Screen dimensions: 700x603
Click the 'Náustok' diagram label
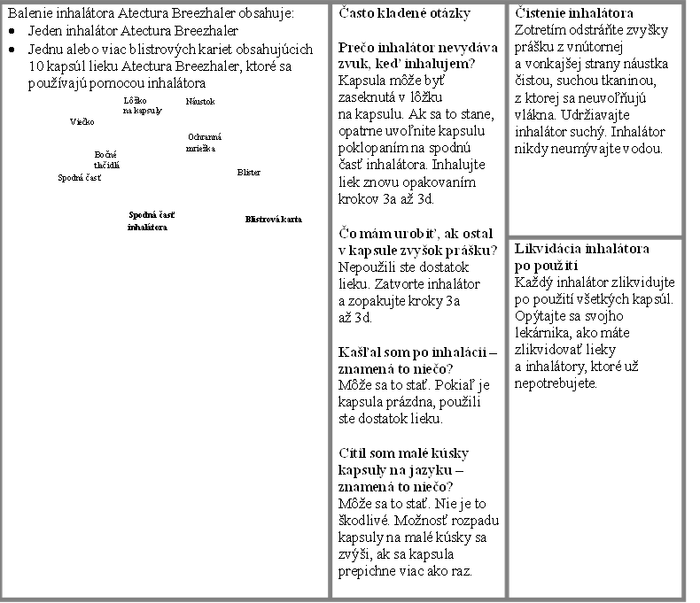(200, 102)
